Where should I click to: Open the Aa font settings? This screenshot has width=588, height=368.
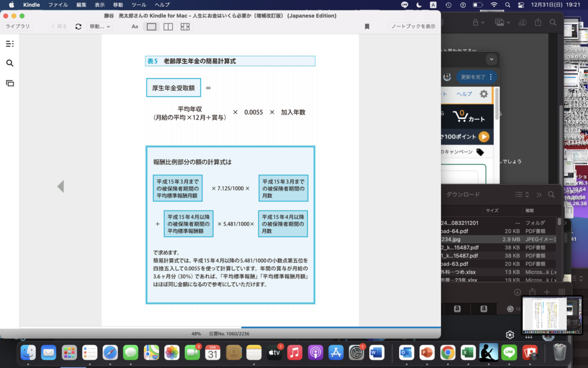(x=135, y=26)
